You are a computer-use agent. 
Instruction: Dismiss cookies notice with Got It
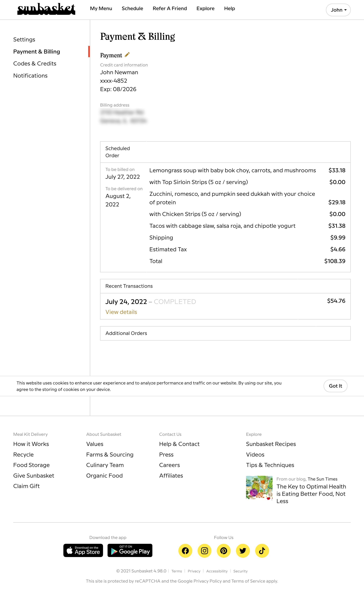[335, 386]
